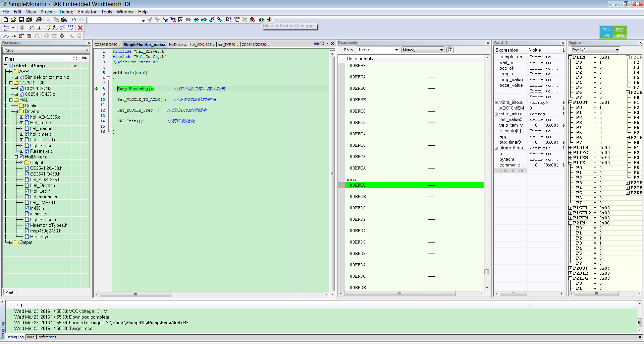Open the Emulator menu

tap(87, 12)
